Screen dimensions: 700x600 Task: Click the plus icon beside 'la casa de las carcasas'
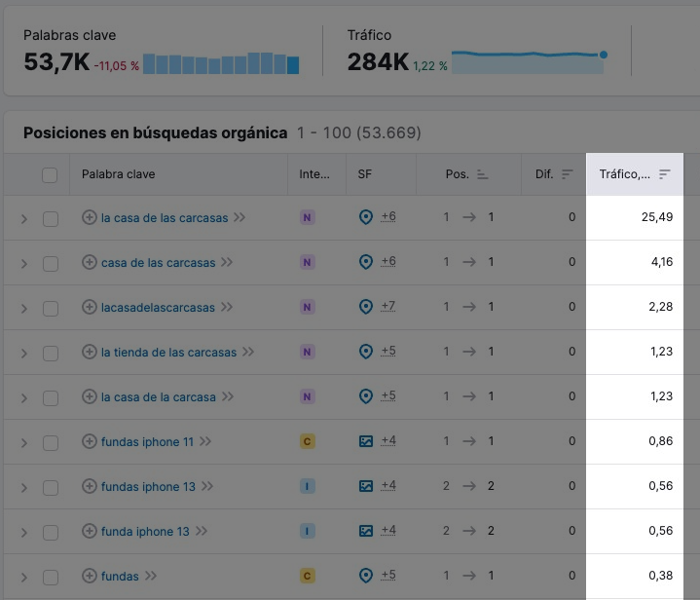click(90, 217)
